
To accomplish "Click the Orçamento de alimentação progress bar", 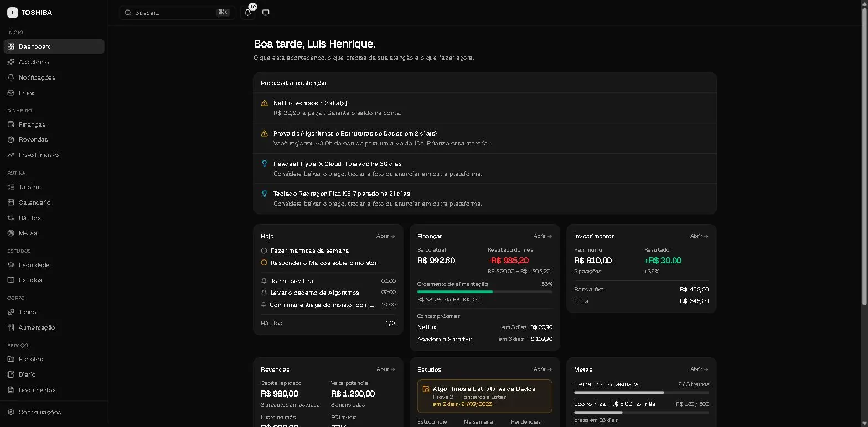I will (x=485, y=291).
